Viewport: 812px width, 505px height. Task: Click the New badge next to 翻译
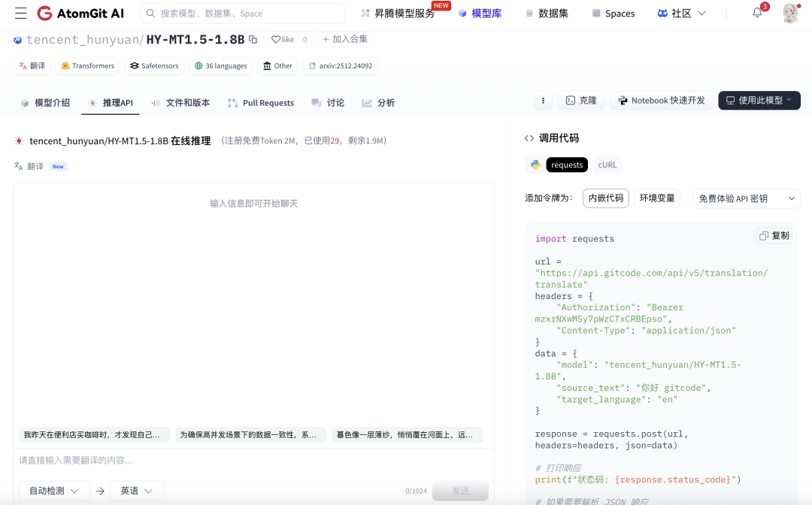[x=58, y=167]
